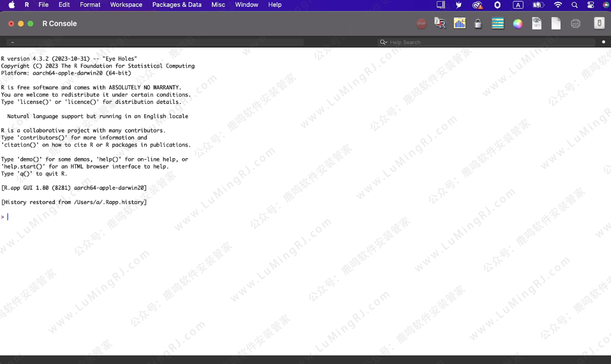Open the console colors wheel
This screenshot has width=611, height=364.
(x=517, y=24)
